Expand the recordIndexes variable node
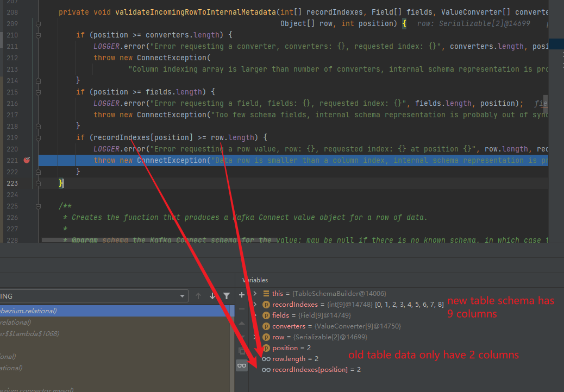Screen dimensions: 564x392 pyautogui.click(x=255, y=305)
